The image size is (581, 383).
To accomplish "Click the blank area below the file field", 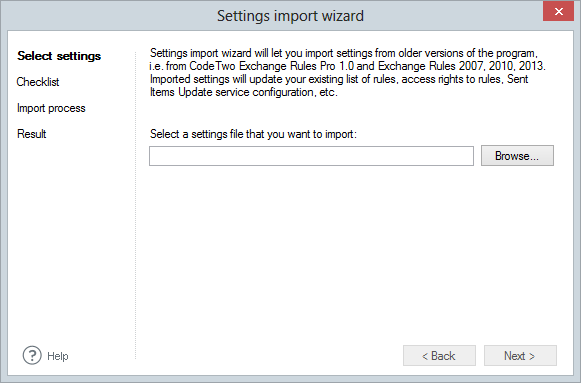I will tap(351, 252).
